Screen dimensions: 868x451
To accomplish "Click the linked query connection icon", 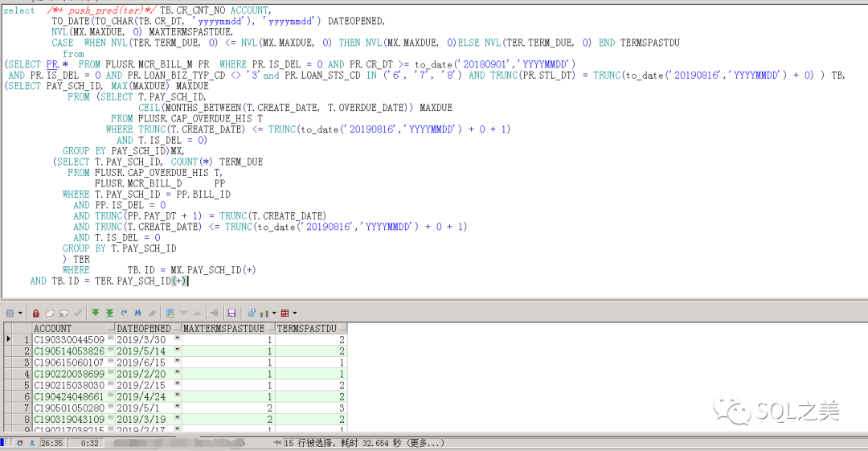I will pyautogui.click(x=215, y=313).
